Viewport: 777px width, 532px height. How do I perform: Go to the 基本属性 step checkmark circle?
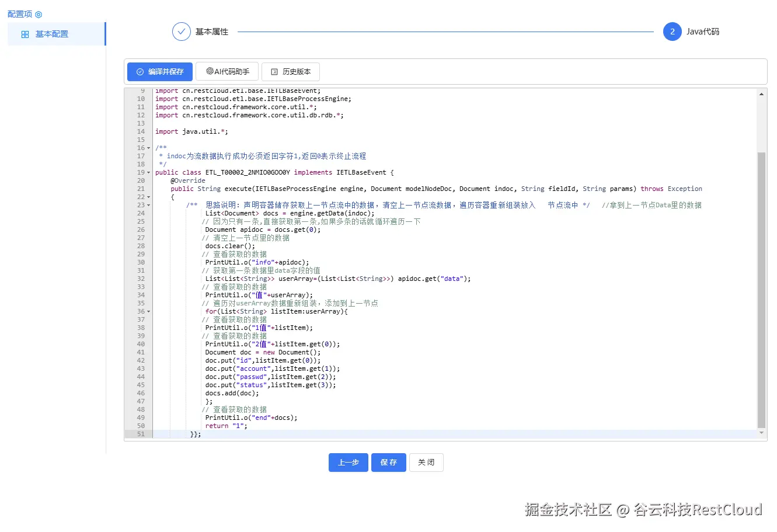coord(182,32)
